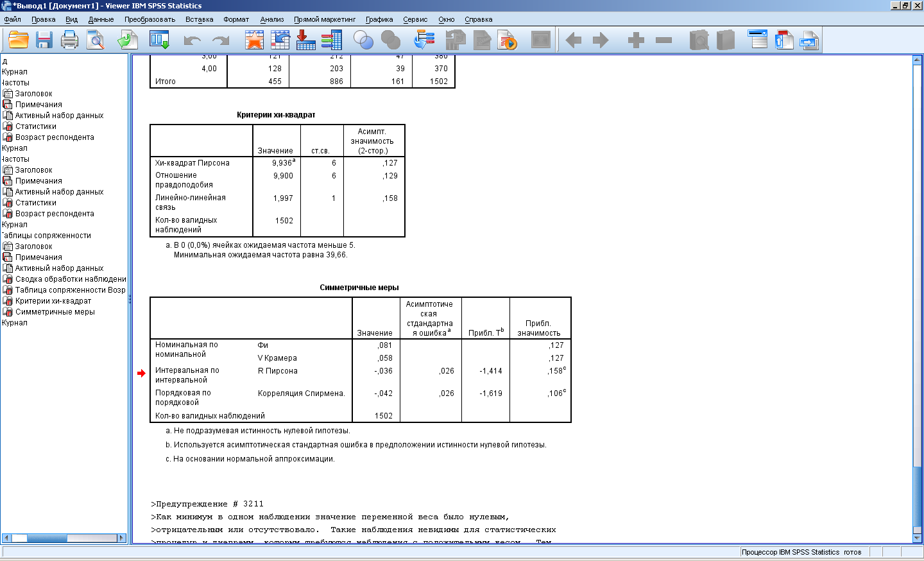924x561 pixels.
Task: Click the Designate Window icon
Action: coord(541,40)
